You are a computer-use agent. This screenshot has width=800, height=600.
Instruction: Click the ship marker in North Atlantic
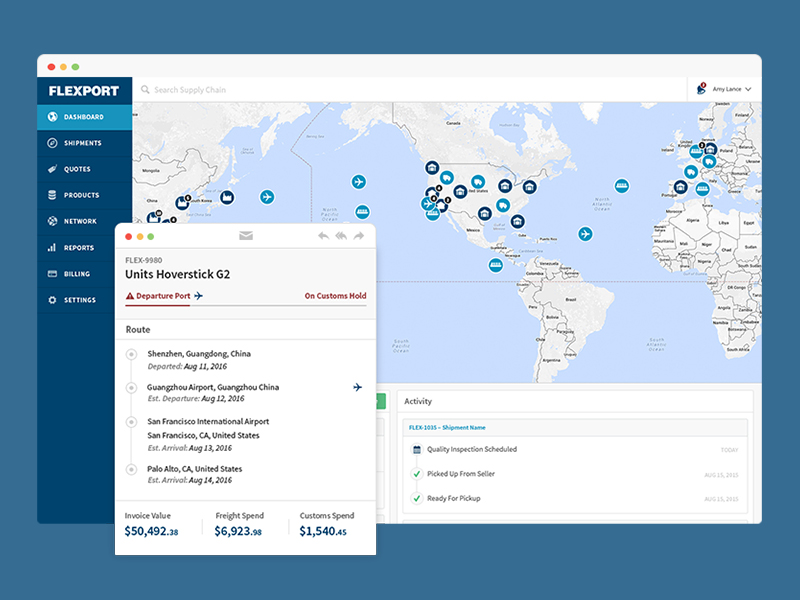[621, 186]
